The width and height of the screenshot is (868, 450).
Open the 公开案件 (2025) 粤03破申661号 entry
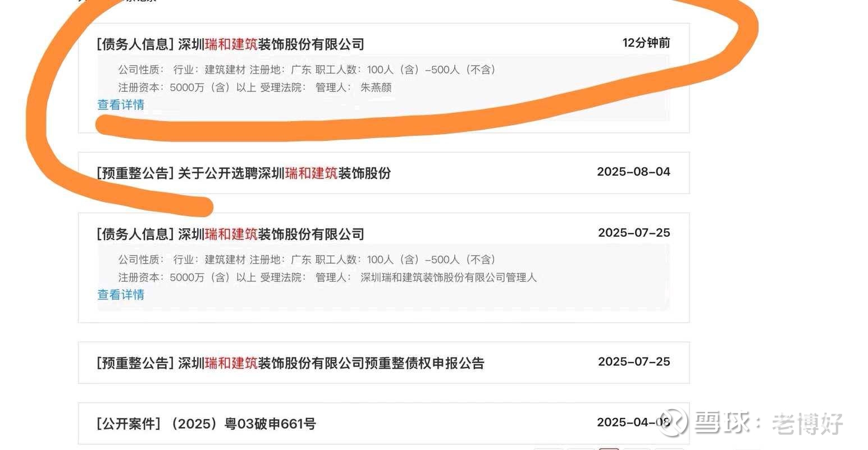[206, 424]
